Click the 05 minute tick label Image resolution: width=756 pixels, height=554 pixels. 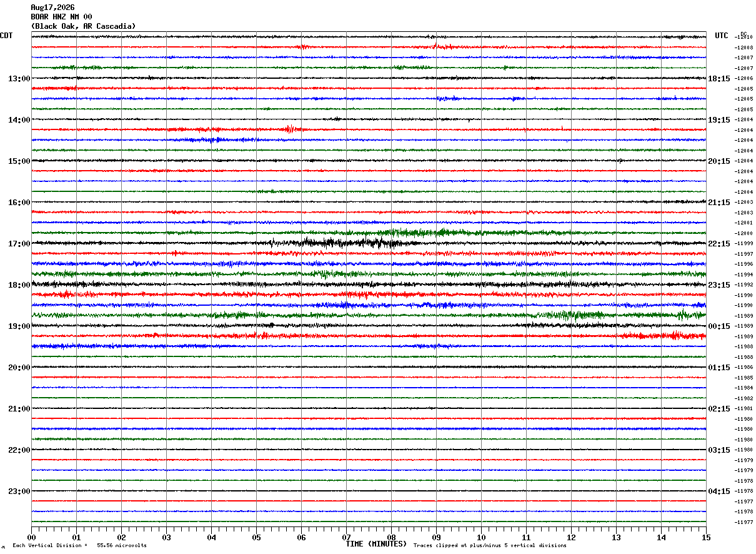coord(256,537)
